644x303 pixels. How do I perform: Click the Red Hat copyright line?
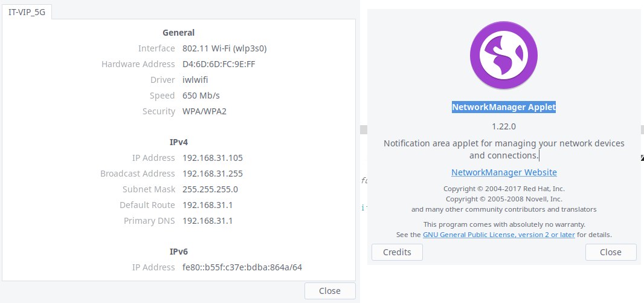[x=504, y=189]
